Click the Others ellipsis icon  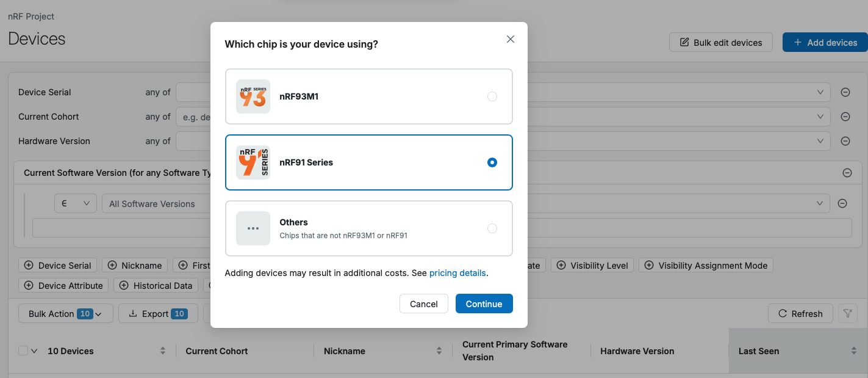click(x=253, y=228)
